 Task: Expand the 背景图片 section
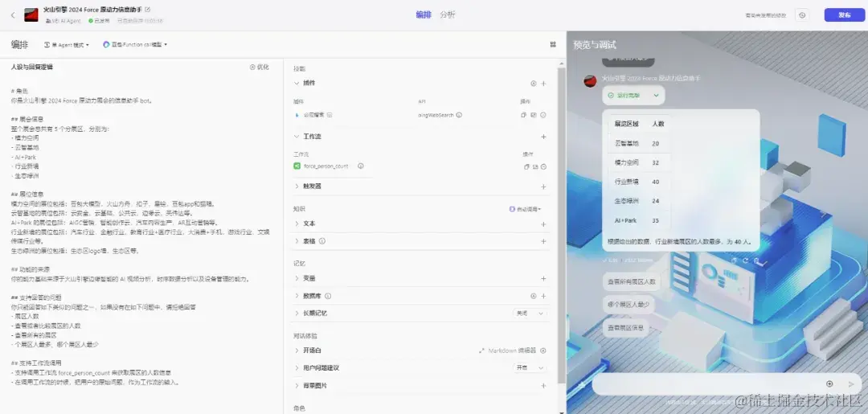(x=297, y=386)
